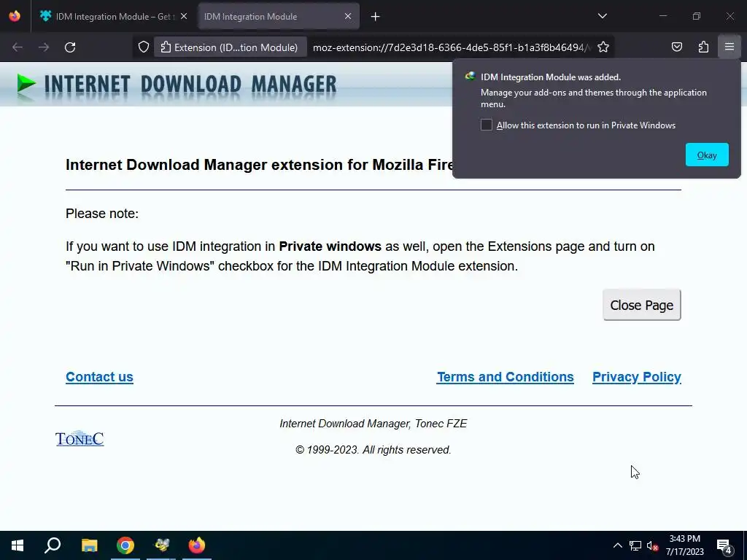Open the clock showing 3:43 PM 7/17/2023
This screenshot has width=747, height=560.
point(684,545)
